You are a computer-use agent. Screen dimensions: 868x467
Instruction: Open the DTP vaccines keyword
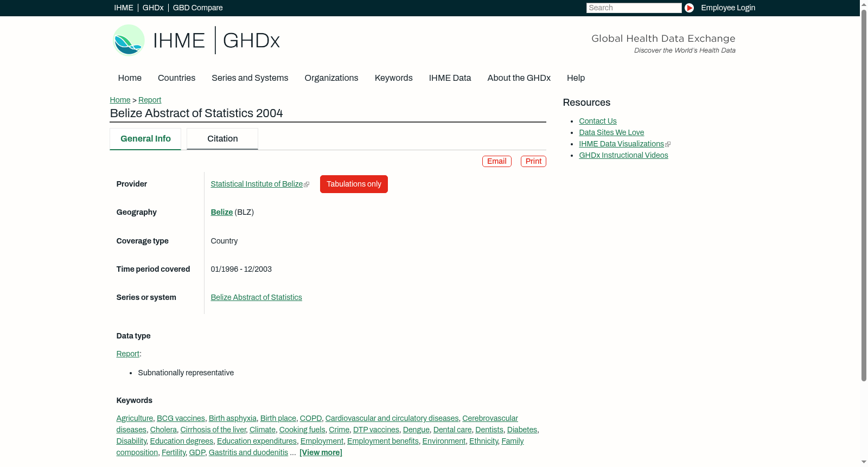(x=376, y=430)
